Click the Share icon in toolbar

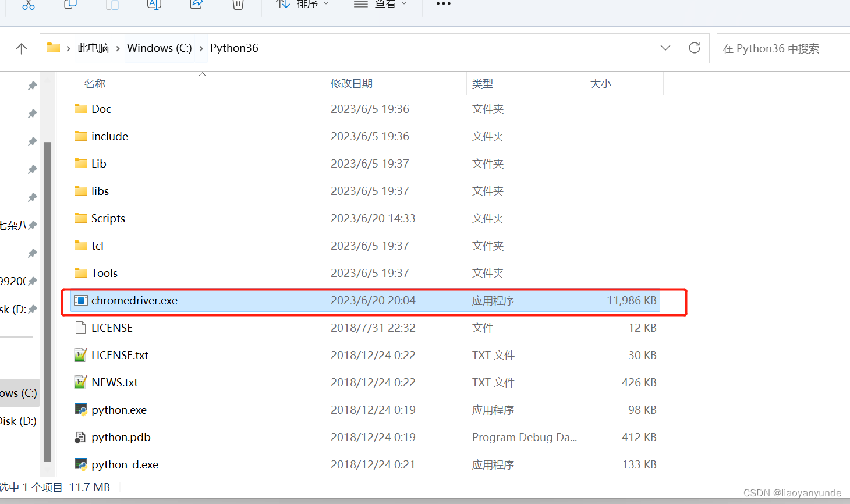click(x=196, y=5)
